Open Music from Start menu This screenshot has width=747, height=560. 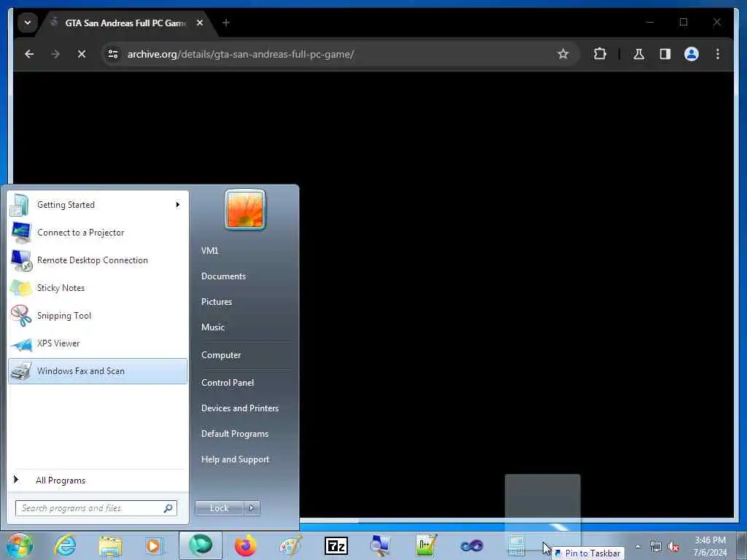[213, 327]
